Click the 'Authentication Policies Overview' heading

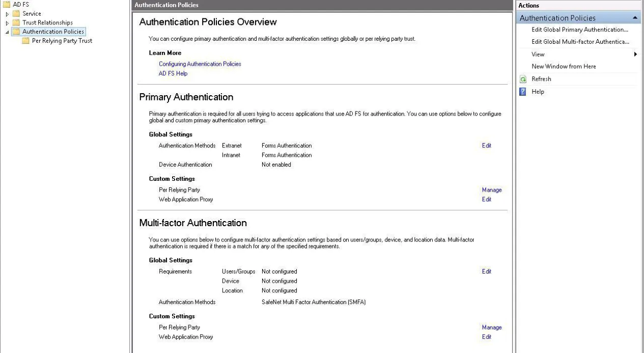[208, 22]
